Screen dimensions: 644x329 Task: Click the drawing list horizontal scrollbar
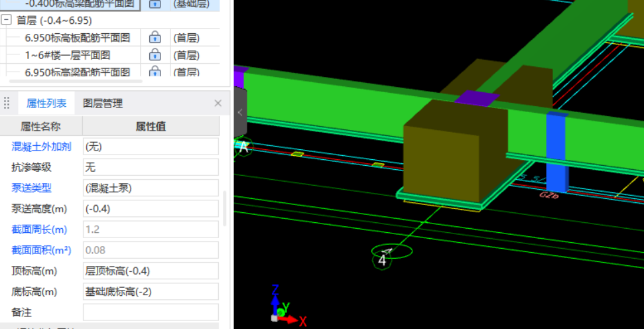76,82
